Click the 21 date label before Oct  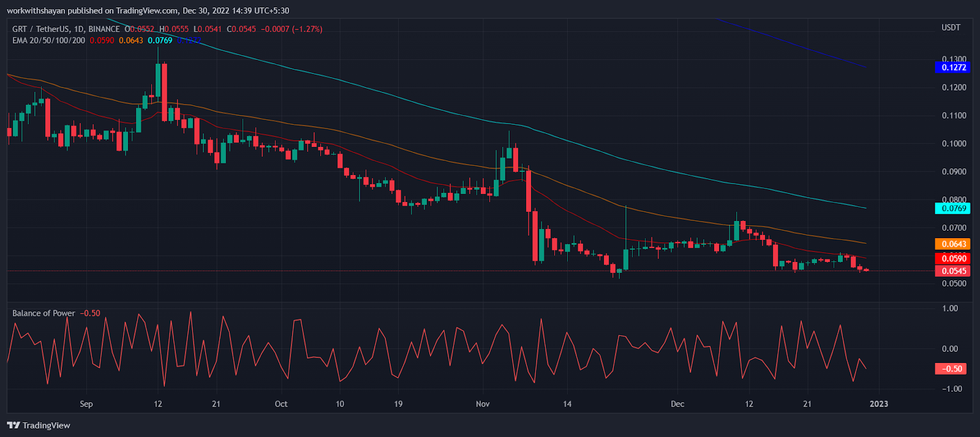tap(216, 404)
